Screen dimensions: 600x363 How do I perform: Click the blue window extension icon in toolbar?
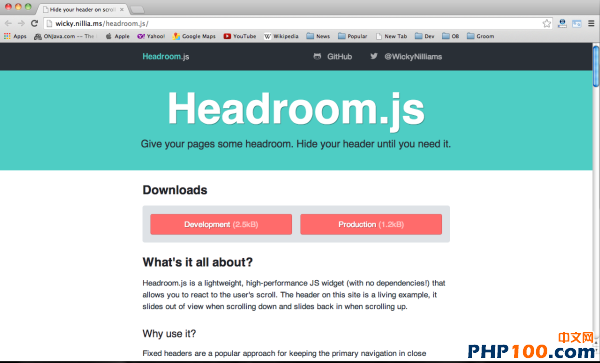point(577,24)
